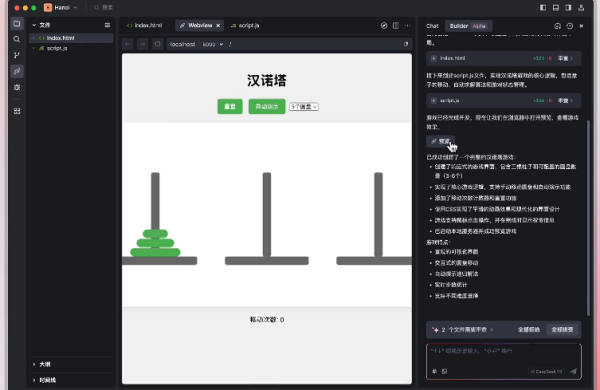The height and width of the screenshot is (390, 600).
Task: Click the middle tower pole
Action: pyautogui.click(x=267, y=214)
